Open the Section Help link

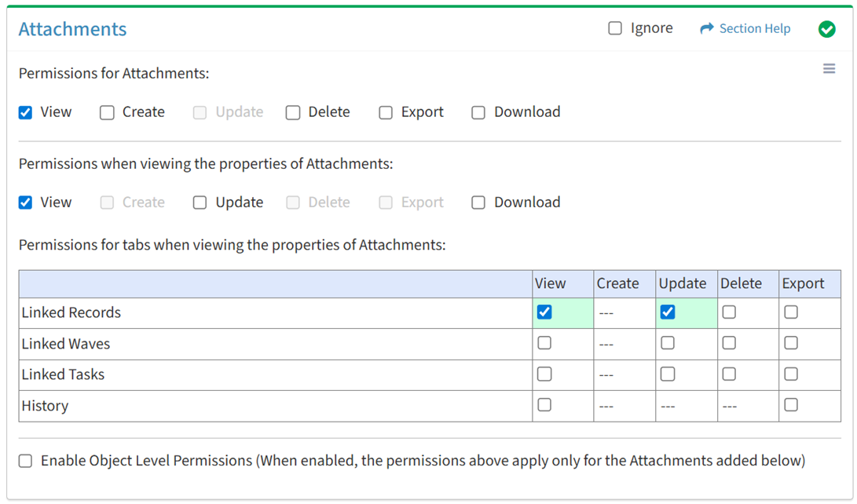pyautogui.click(x=754, y=28)
